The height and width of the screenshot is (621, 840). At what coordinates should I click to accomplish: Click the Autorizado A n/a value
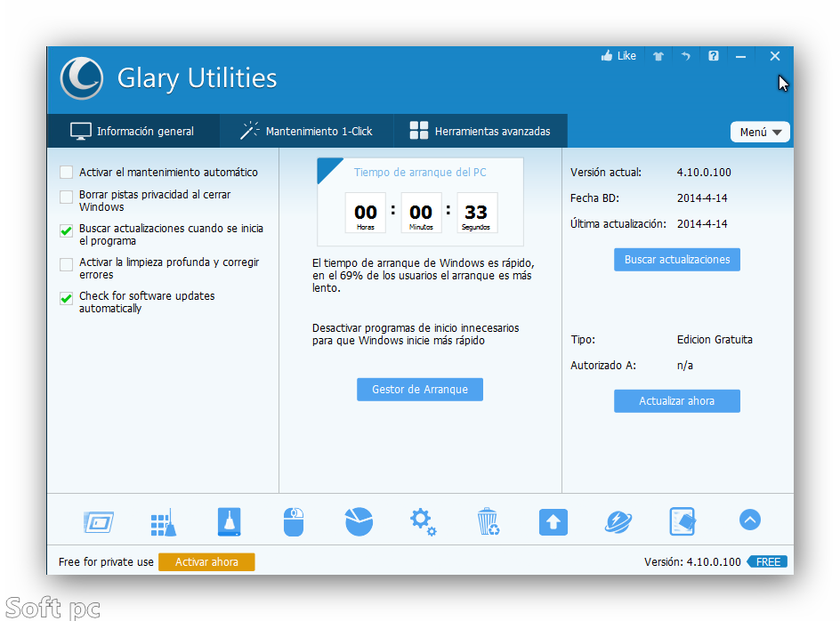pyautogui.click(x=684, y=366)
